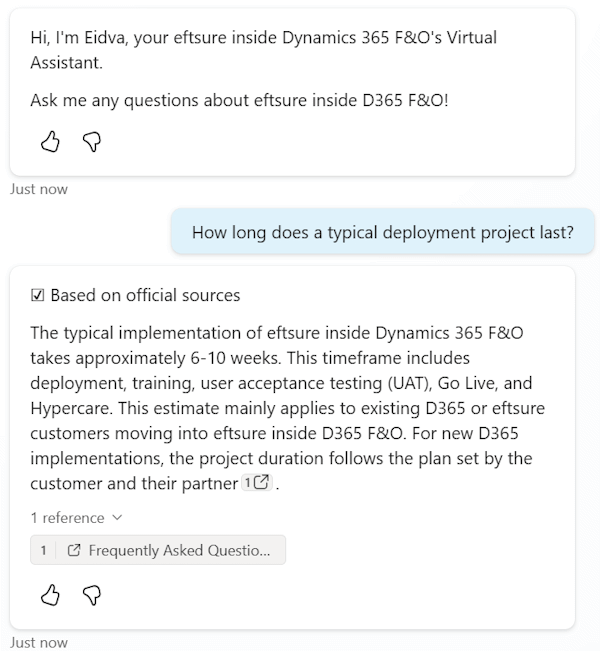This screenshot has width=600, height=651.
Task: Click "Just now" timestamp below the answer
Action: coord(39,642)
